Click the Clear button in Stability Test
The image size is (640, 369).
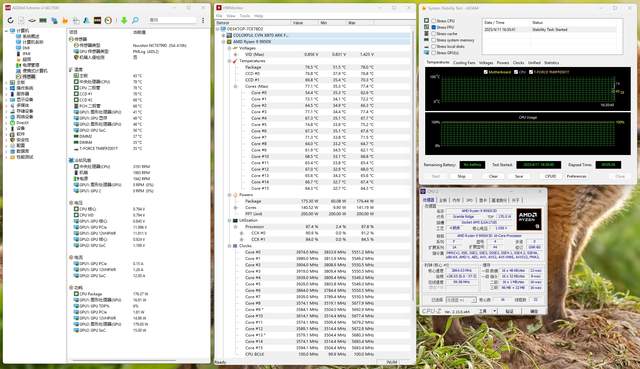(493, 176)
